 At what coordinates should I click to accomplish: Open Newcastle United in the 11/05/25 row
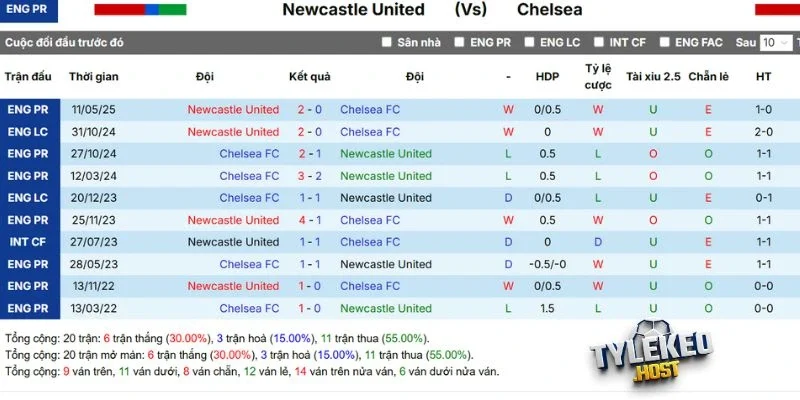tap(233, 110)
